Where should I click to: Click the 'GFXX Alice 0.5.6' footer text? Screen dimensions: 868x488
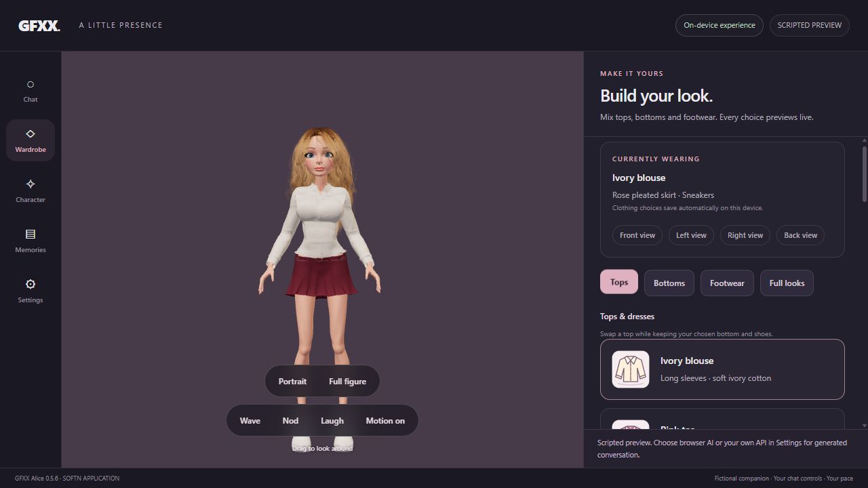pos(37,479)
